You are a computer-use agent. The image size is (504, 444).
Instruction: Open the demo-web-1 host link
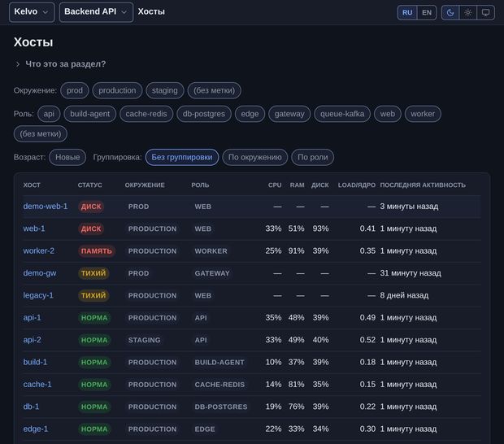tap(46, 206)
